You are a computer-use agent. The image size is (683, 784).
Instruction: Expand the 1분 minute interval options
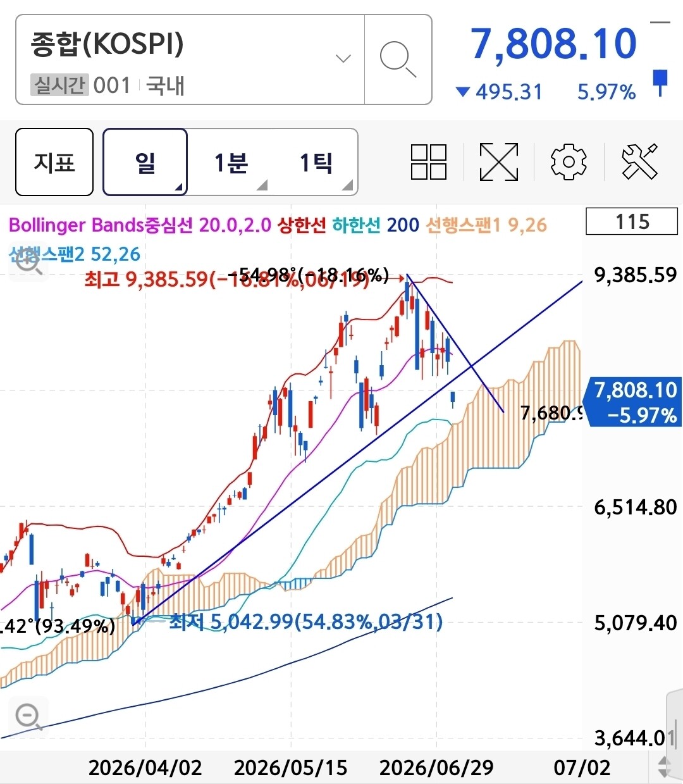coord(262,185)
